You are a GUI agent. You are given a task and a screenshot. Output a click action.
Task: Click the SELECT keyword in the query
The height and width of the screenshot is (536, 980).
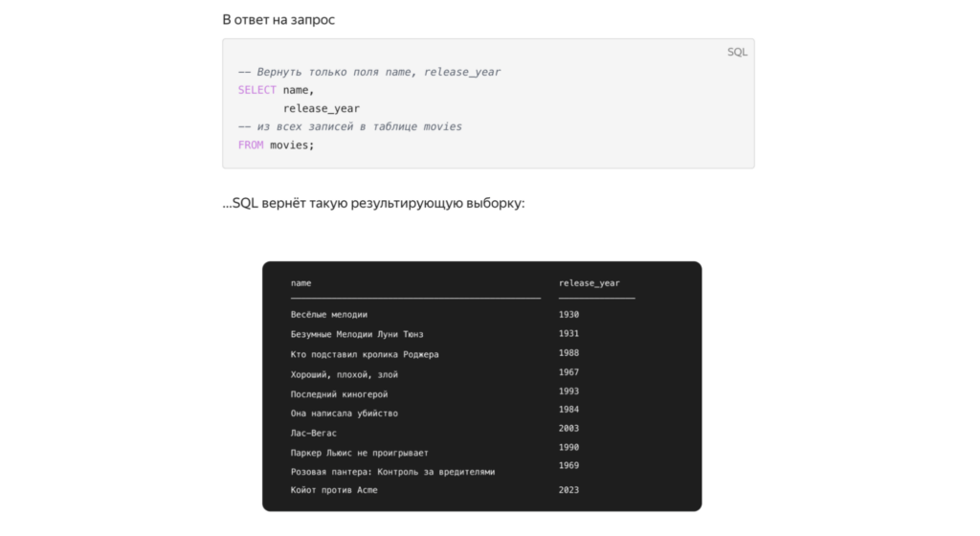(256, 90)
